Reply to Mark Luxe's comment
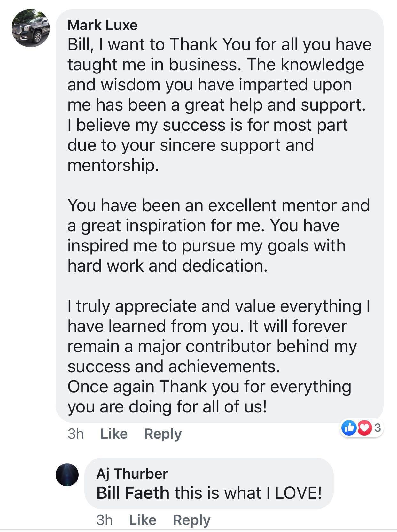The height and width of the screenshot is (532, 397). click(163, 434)
